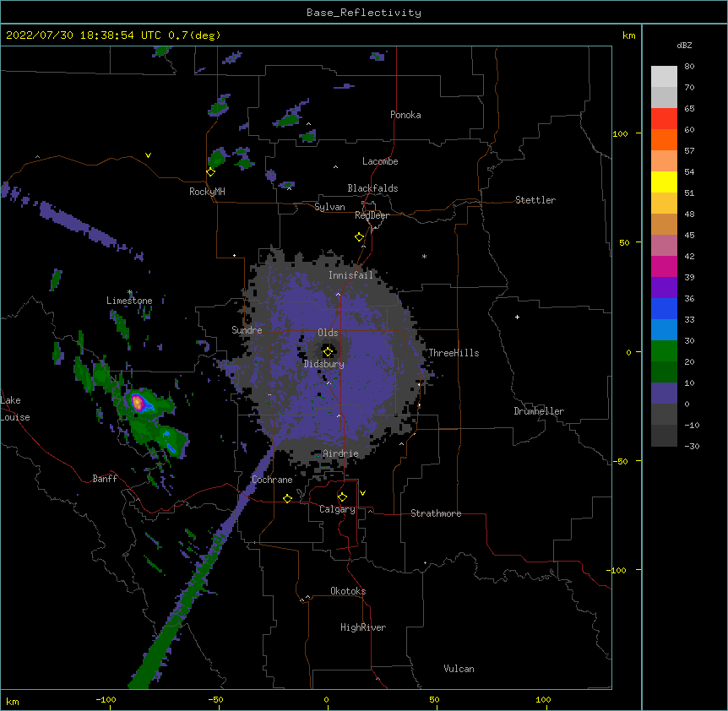Image resolution: width=728 pixels, height=711 pixels.
Task: Click the Stettler city label
Action: click(x=535, y=200)
